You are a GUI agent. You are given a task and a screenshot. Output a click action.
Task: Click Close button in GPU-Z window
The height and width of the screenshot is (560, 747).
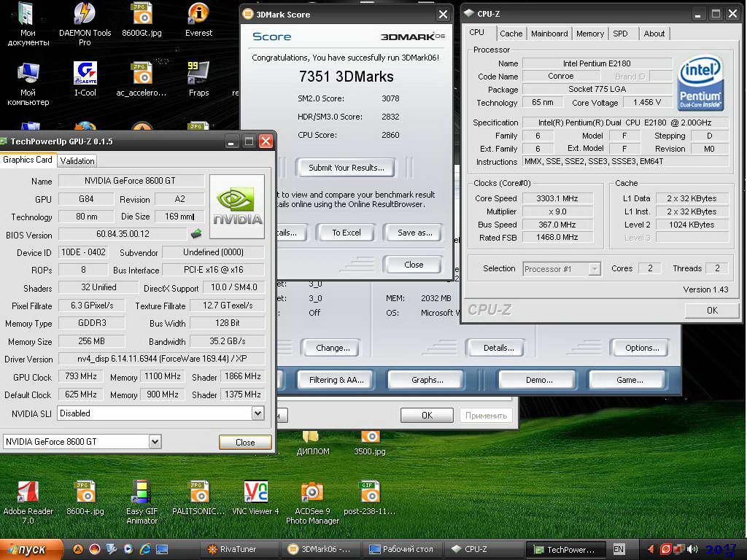point(245,443)
